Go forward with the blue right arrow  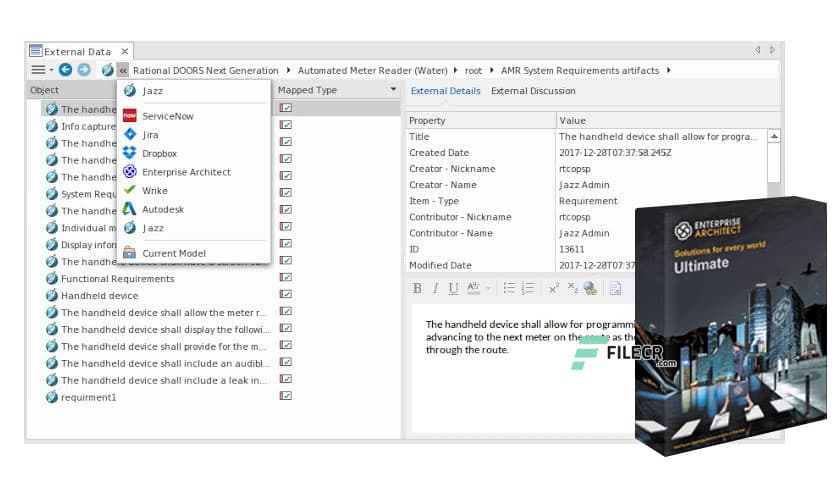[84, 70]
